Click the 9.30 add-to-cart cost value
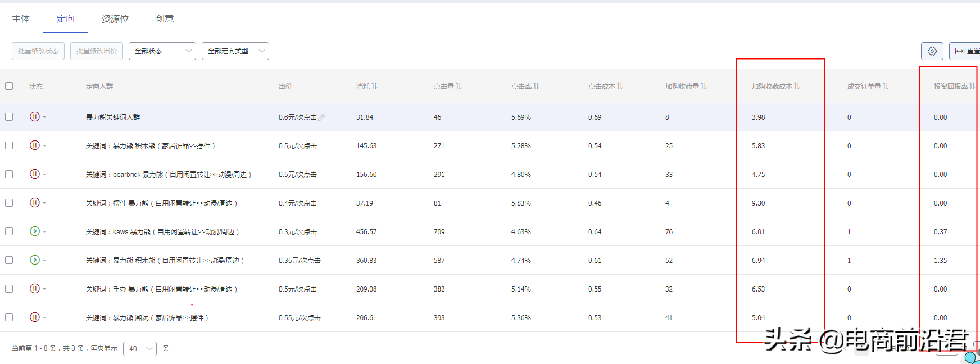The width and height of the screenshot is (980, 364). click(758, 203)
